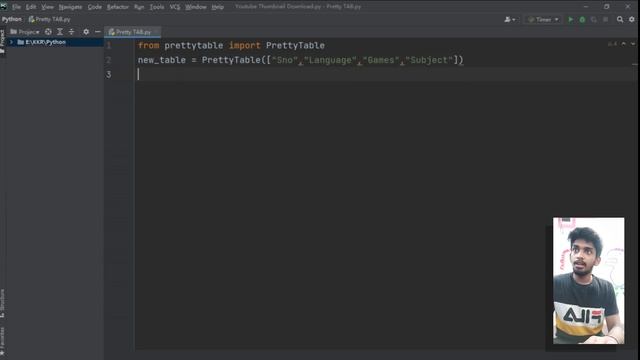640x360 pixels.
Task: Toggle the Favorites tool window side tab
Action: (x=2, y=342)
